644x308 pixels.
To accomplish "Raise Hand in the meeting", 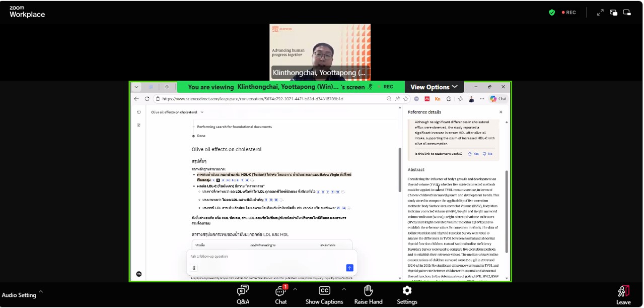I will pos(368,295).
